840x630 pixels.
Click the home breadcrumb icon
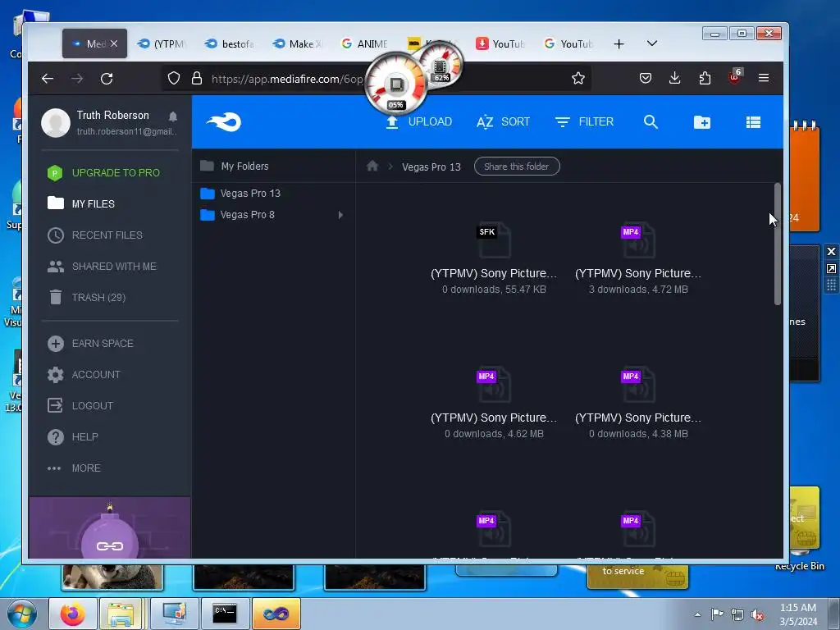(372, 166)
